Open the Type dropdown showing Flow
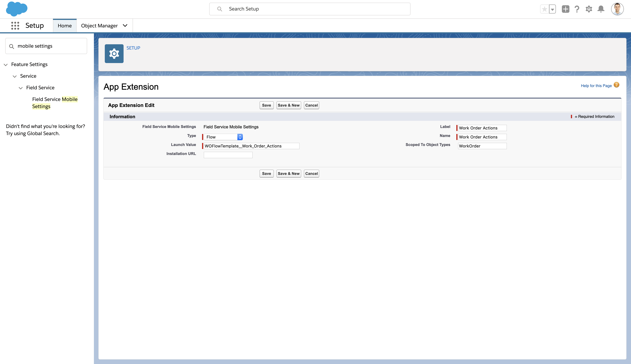The height and width of the screenshot is (364, 631). coord(223,137)
